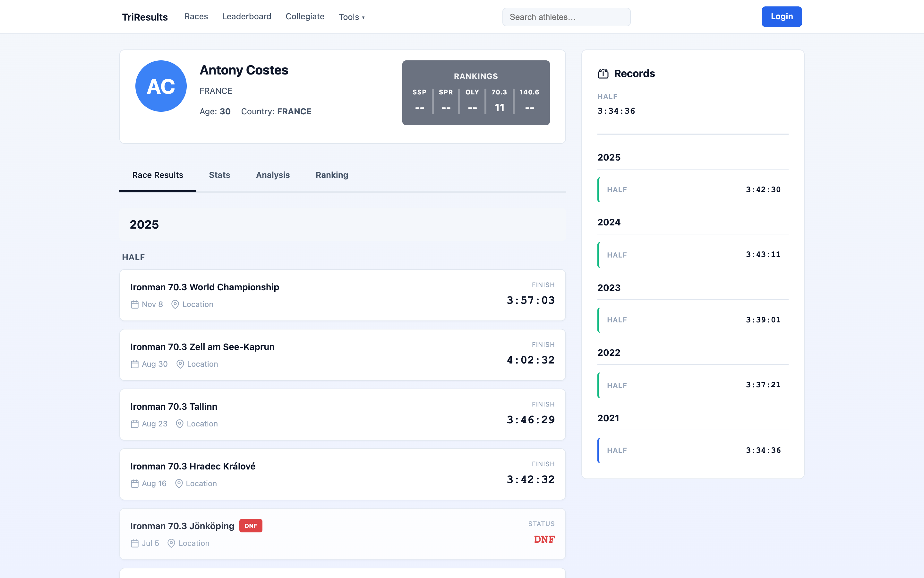924x578 pixels.
Task: Click location pin icon for World Championship
Action: point(175,304)
